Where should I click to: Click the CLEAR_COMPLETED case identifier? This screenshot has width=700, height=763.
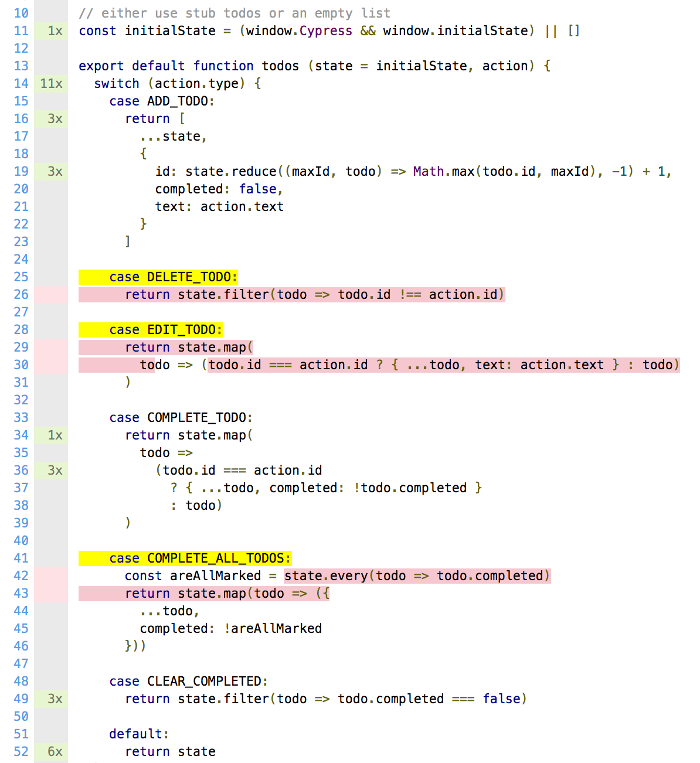tap(204, 681)
